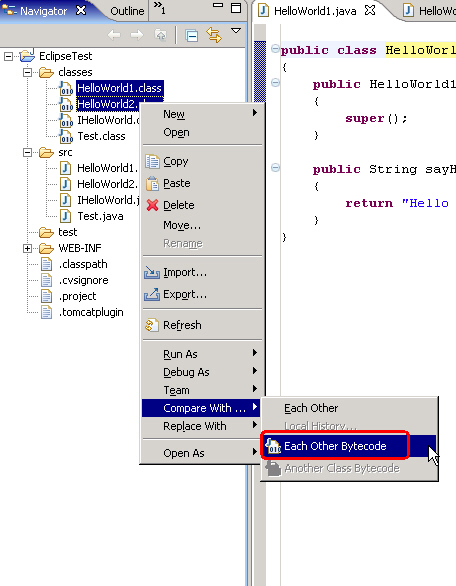Click the WEB-INF folder icon
This screenshot has width=456, height=586.
46,248
